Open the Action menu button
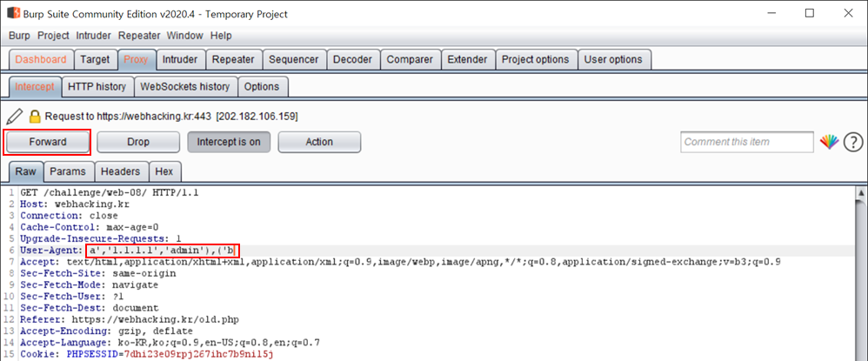Screen dimensions: 868x361 click(319, 142)
